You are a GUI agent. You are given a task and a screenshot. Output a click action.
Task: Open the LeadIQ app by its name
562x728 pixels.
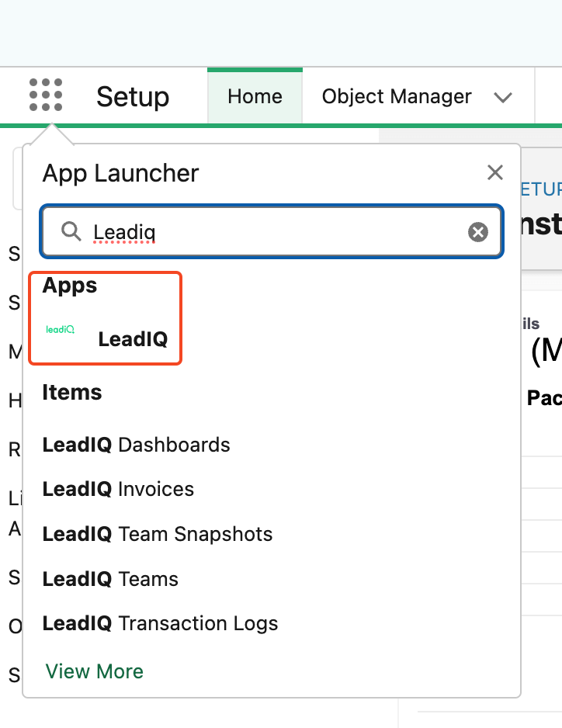tap(133, 338)
